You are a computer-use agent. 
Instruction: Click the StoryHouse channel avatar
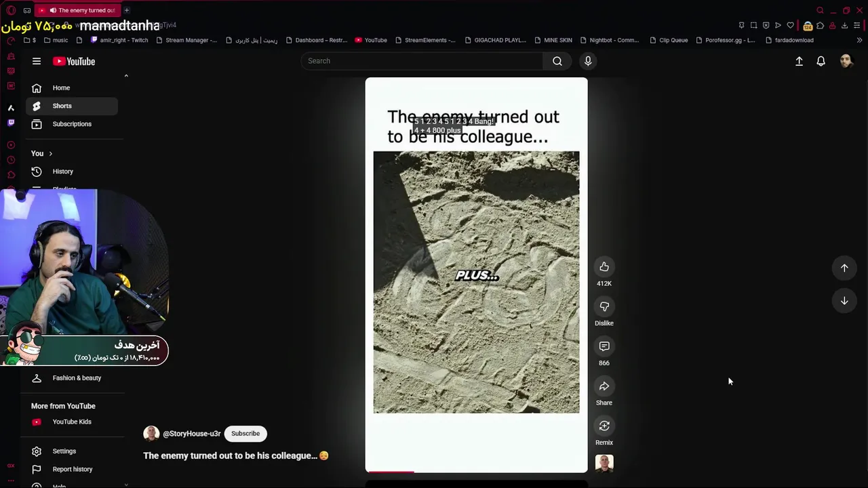point(151,434)
